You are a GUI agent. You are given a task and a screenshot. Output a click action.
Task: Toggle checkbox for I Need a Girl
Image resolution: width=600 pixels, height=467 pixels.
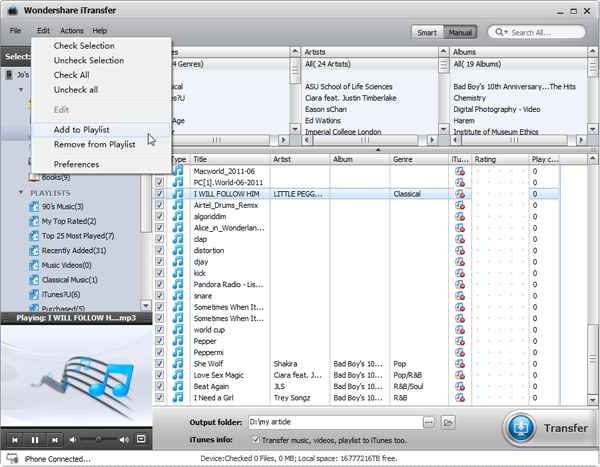pos(160,398)
